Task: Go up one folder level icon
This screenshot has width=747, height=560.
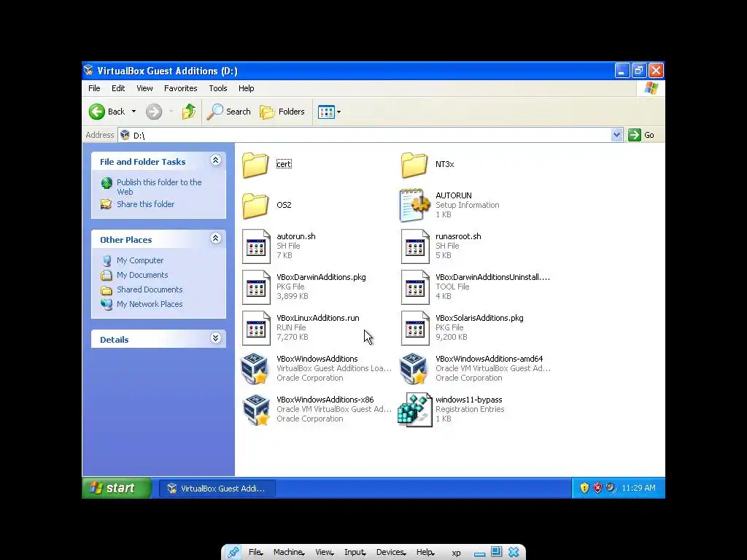Action: [189, 112]
